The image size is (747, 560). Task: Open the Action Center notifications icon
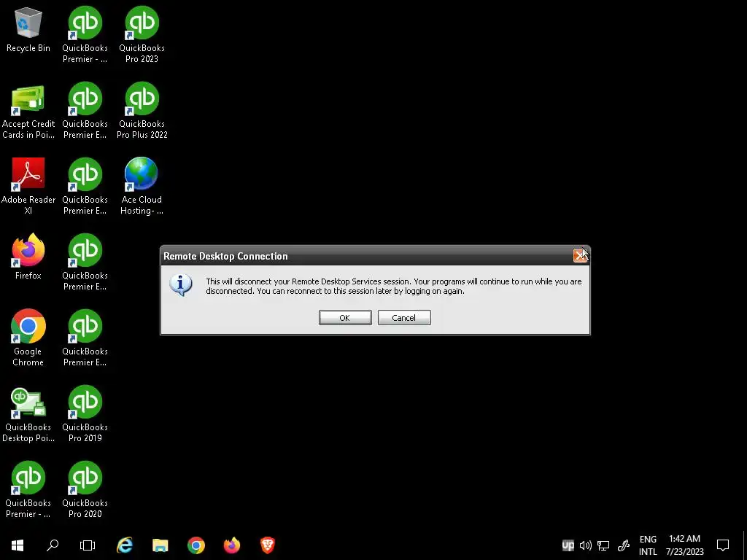[723, 545]
